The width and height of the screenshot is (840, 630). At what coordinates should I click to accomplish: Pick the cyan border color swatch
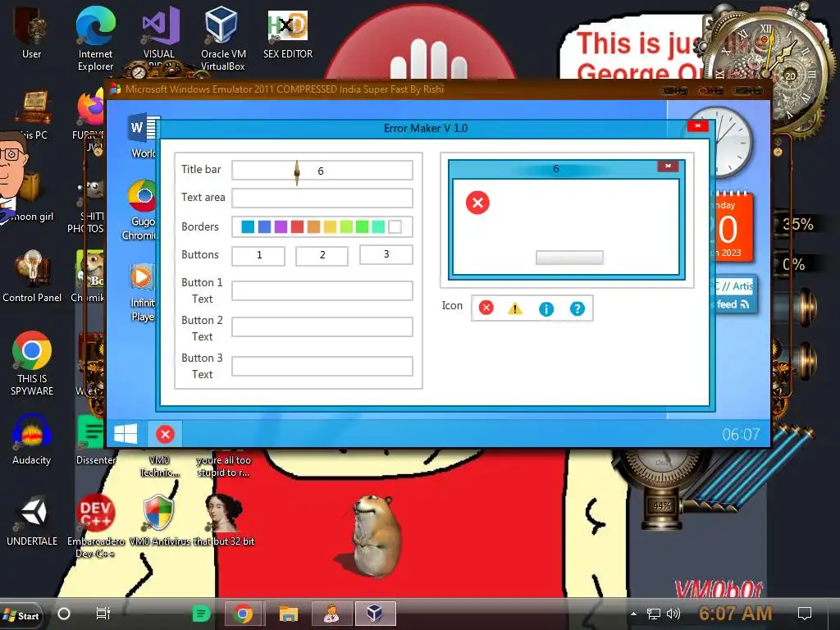click(x=248, y=226)
